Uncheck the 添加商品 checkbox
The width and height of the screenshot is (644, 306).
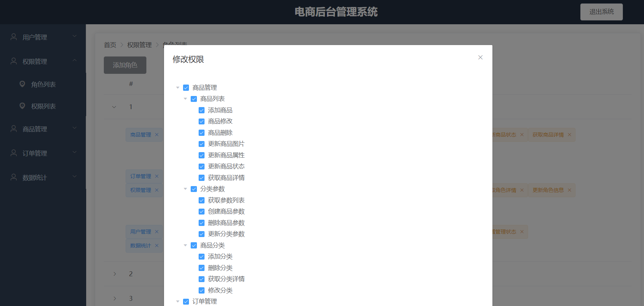pyautogui.click(x=202, y=110)
